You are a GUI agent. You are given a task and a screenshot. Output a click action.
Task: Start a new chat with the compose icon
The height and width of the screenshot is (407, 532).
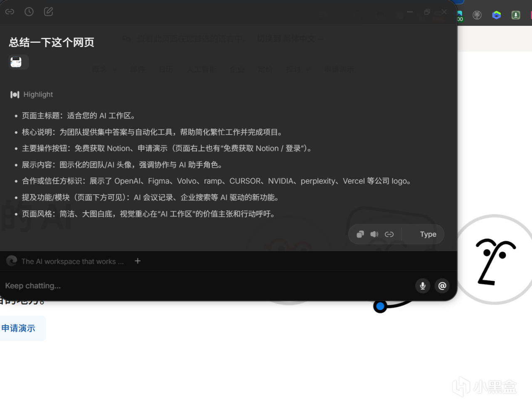click(49, 12)
